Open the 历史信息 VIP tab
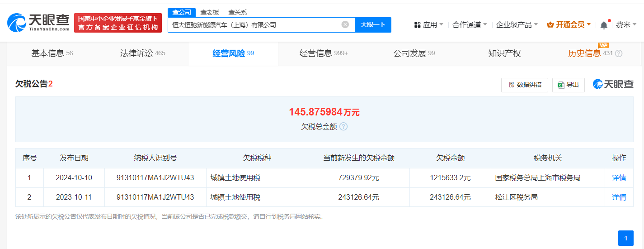This screenshot has width=644, height=249. [590, 53]
